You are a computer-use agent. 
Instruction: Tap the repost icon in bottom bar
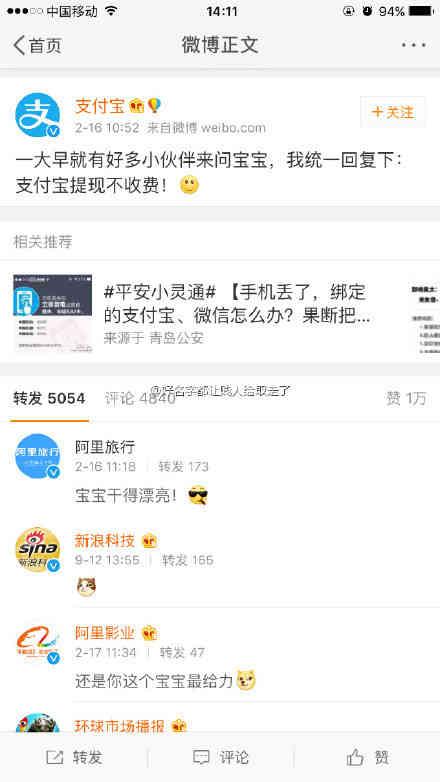54,758
